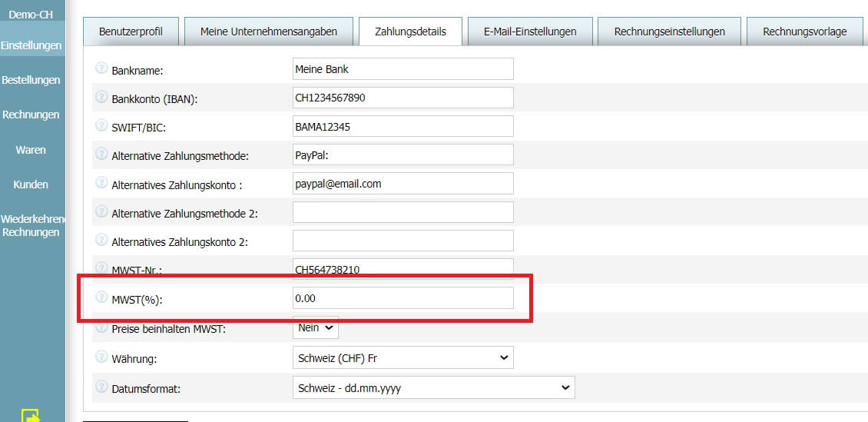The image size is (868, 422).
Task: Click help icon beside Alternative Zahlungsmethode
Action: [101, 154]
